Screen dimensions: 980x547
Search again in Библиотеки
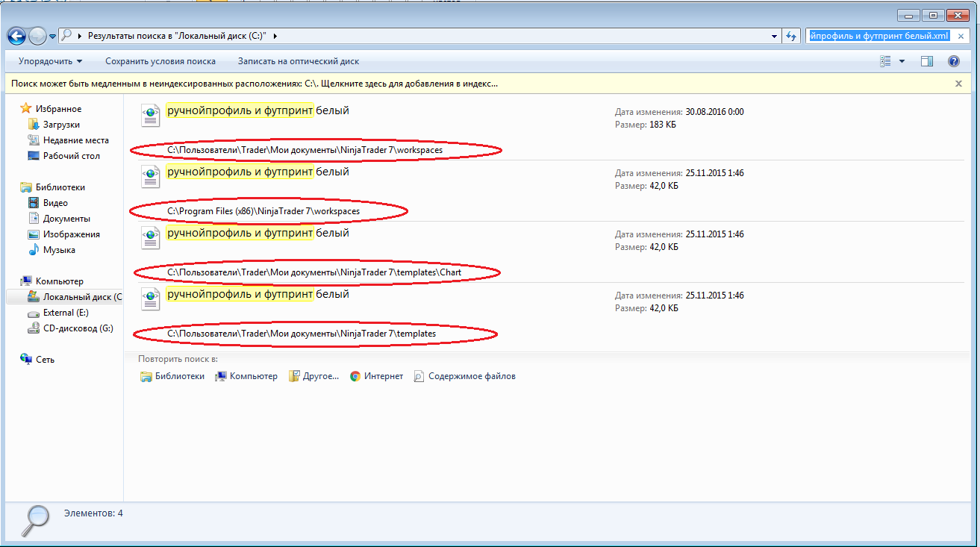[x=172, y=376]
